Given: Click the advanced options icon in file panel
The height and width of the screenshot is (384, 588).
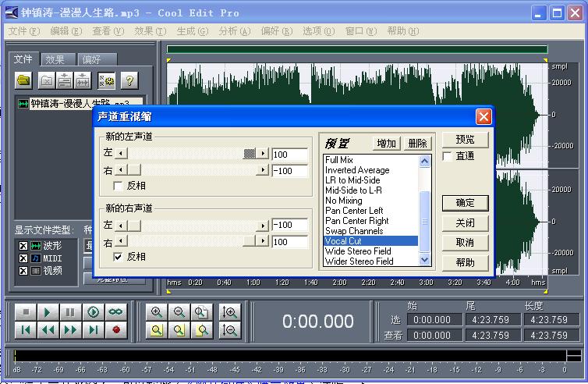Looking at the screenshot, I should point(107,80).
